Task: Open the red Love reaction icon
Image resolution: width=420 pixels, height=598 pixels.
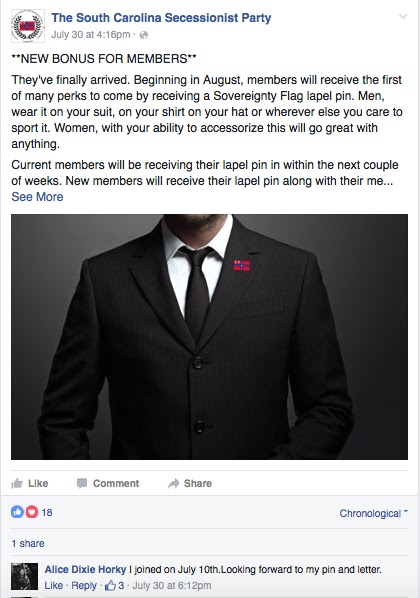Action: [x=32, y=512]
